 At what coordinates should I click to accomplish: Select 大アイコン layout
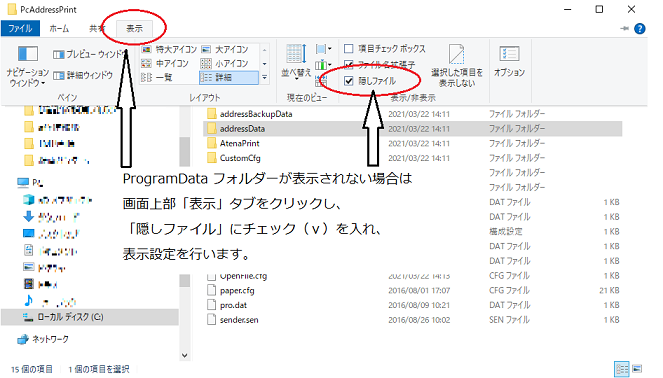coord(225,49)
